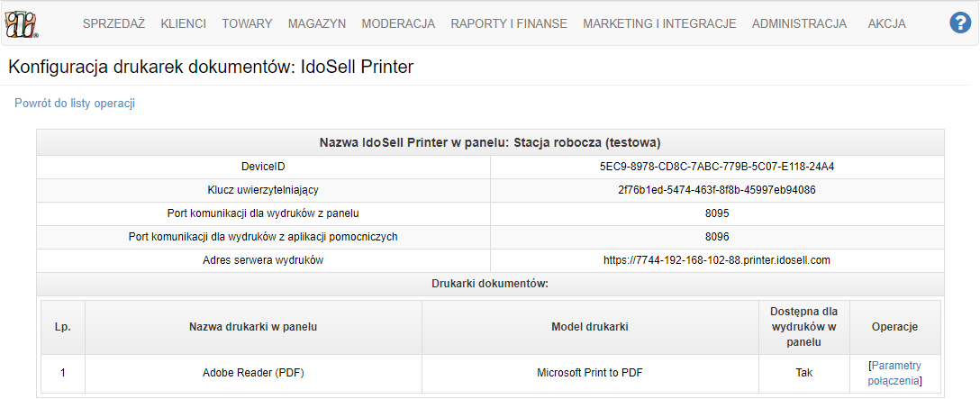Open Parametry połączenia link for Adobe Reader
This screenshot has height=399, width=980.
pos(895,373)
